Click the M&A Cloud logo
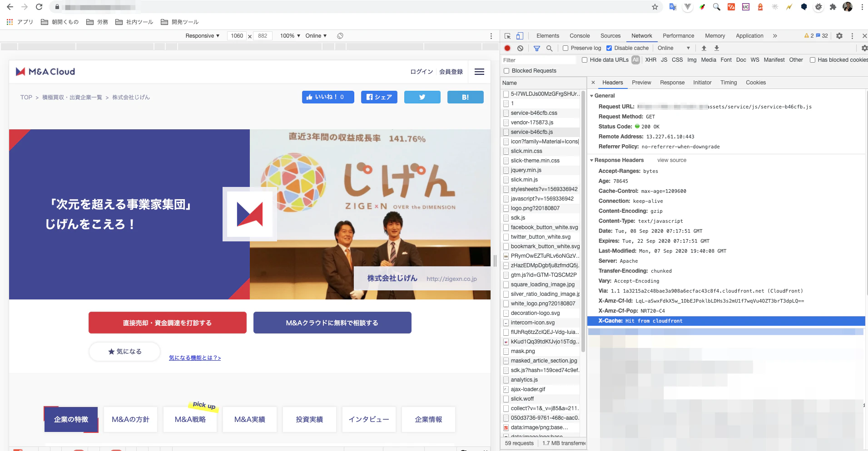868x451 pixels. click(45, 72)
